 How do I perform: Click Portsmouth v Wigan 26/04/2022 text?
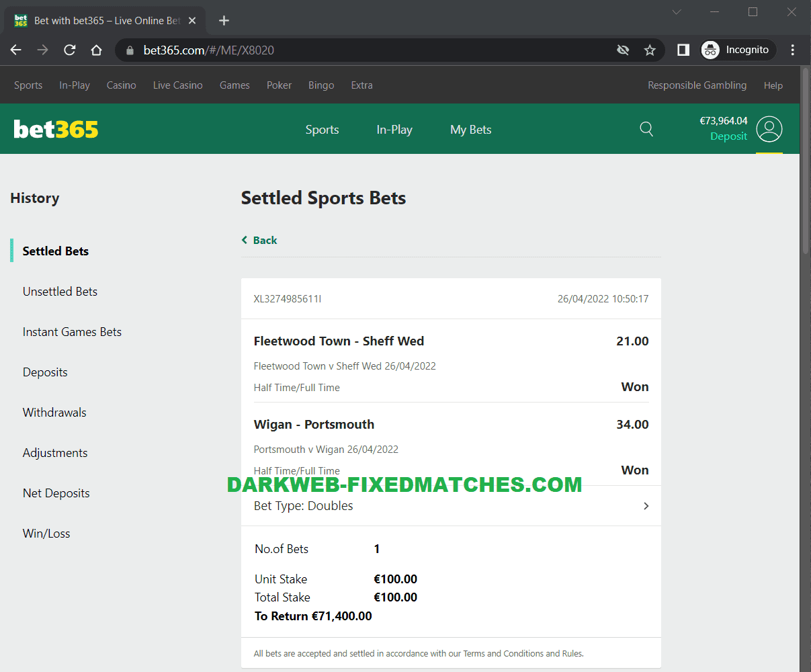point(326,450)
